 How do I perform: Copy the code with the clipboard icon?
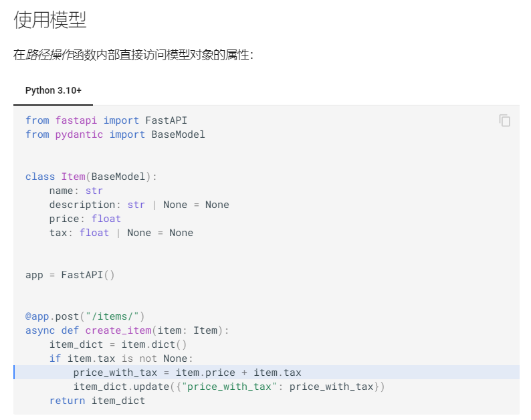505,120
